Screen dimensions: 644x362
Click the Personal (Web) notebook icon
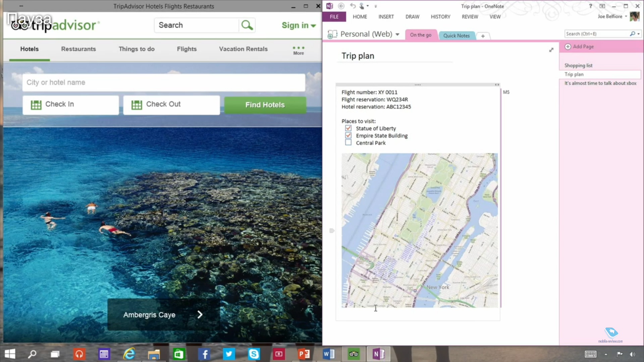click(x=332, y=34)
